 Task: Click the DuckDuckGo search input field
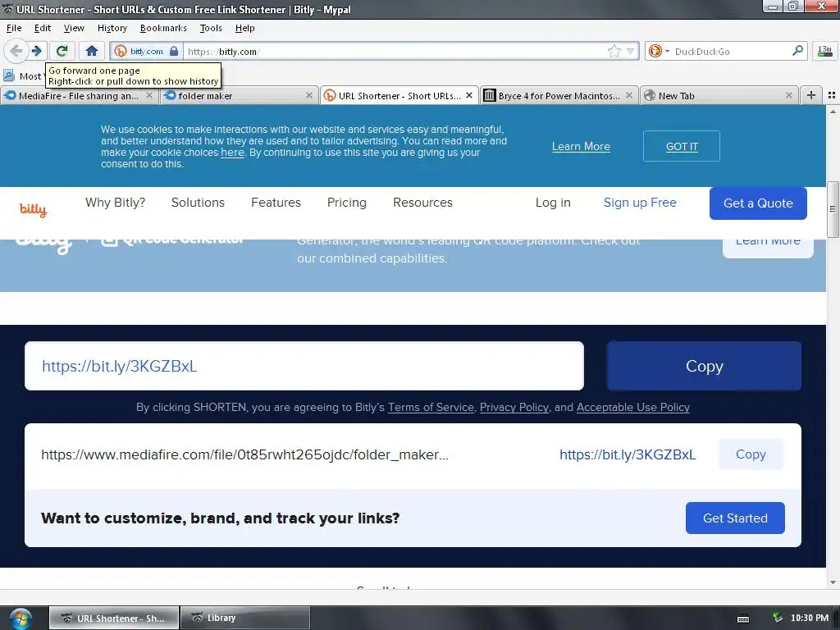(x=729, y=52)
